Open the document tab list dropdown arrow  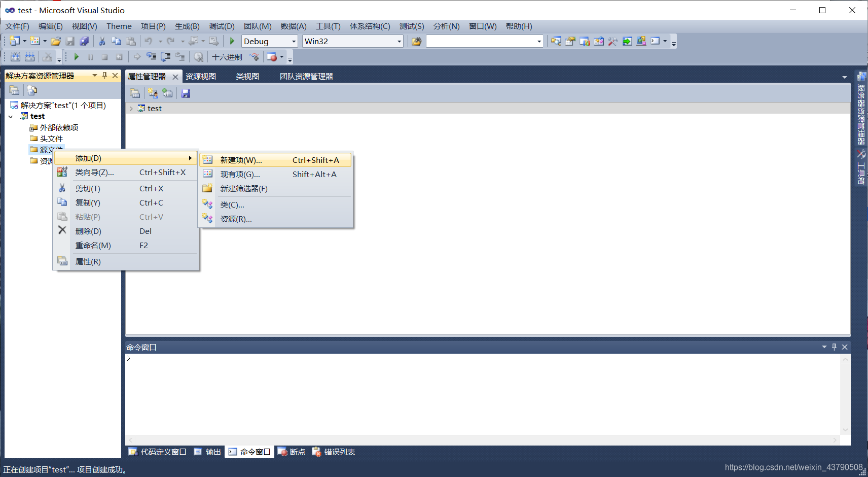tap(844, 77)
